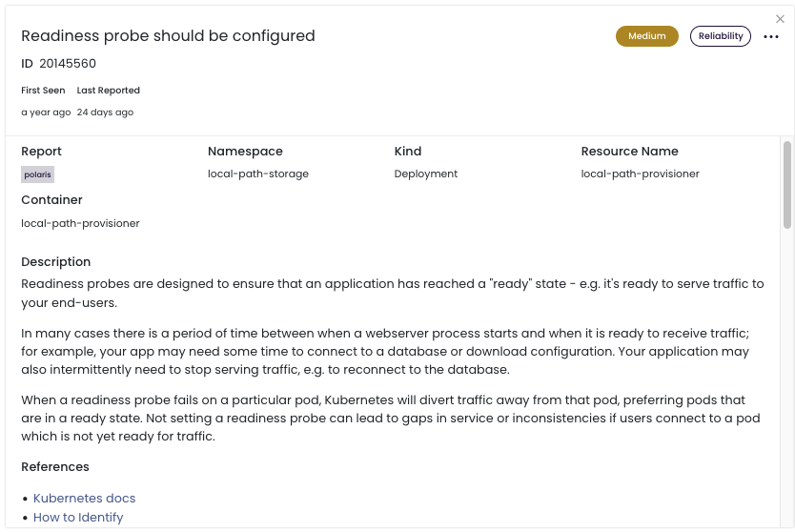Open the Kubernetes docs link
795x532 pixels.
[84, 499]
